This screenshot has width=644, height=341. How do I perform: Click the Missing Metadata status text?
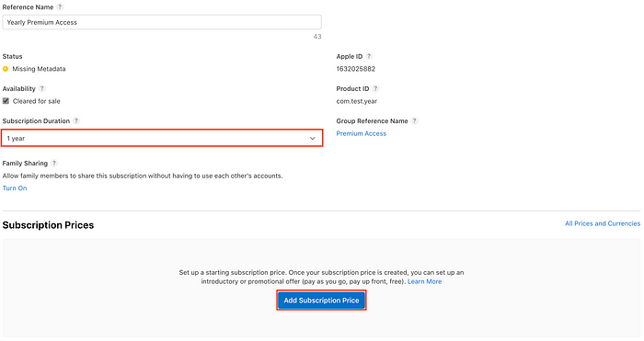click(39, 69)
